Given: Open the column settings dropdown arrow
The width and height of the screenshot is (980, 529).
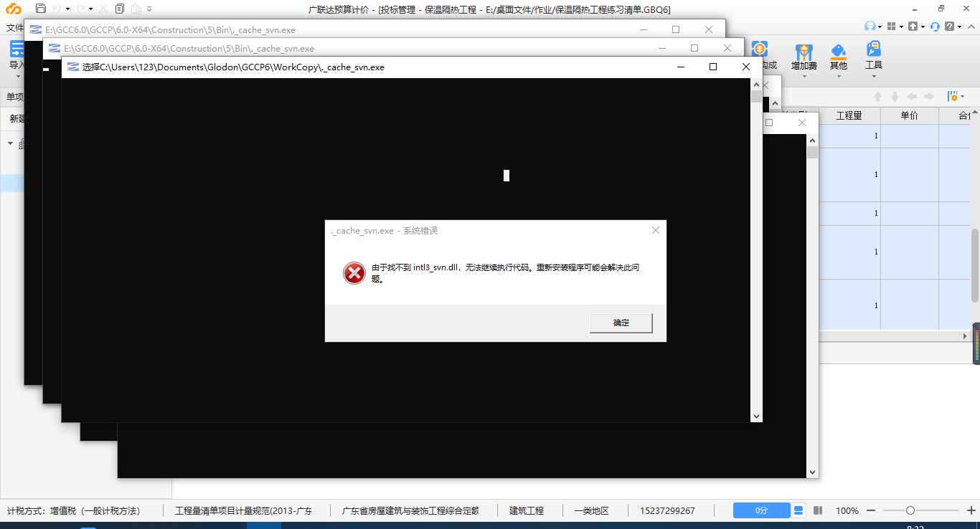Looking at the screenshot, I should [963, 97].
